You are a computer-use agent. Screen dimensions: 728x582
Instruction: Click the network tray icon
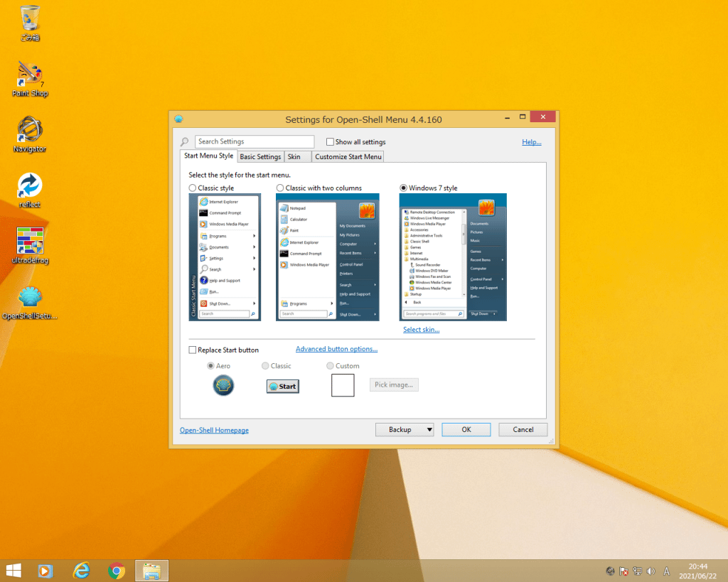click(638, 571)
